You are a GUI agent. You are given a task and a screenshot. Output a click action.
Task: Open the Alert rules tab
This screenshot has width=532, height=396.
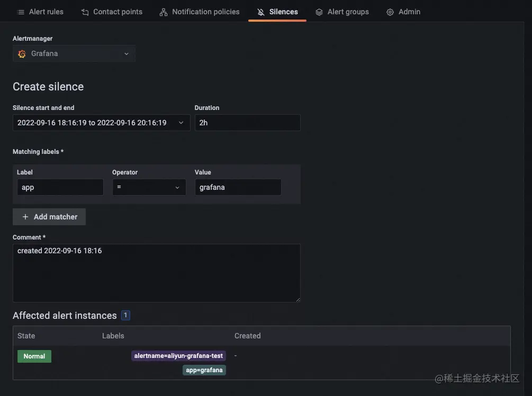pyautogui.click(x=40, y=12)
